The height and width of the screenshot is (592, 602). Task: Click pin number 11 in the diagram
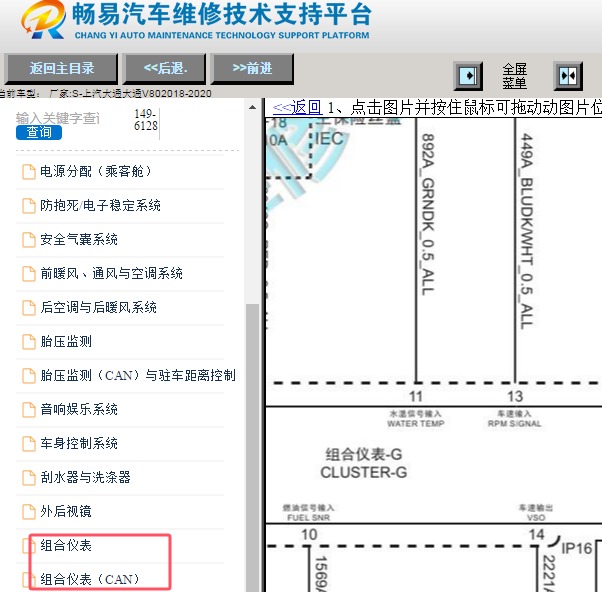click(416, 396)
